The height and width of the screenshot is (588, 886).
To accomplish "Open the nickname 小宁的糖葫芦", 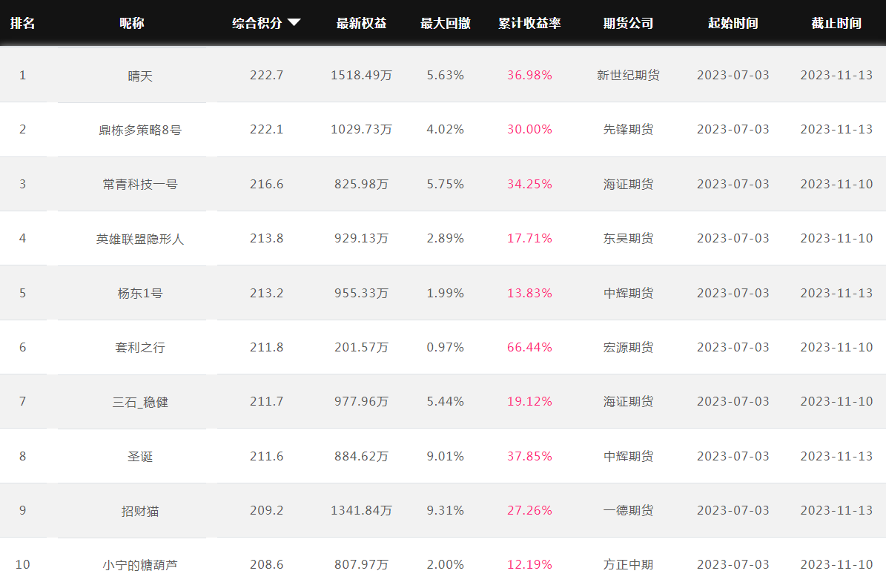I will pyautogui.click(x=140, y=565).
